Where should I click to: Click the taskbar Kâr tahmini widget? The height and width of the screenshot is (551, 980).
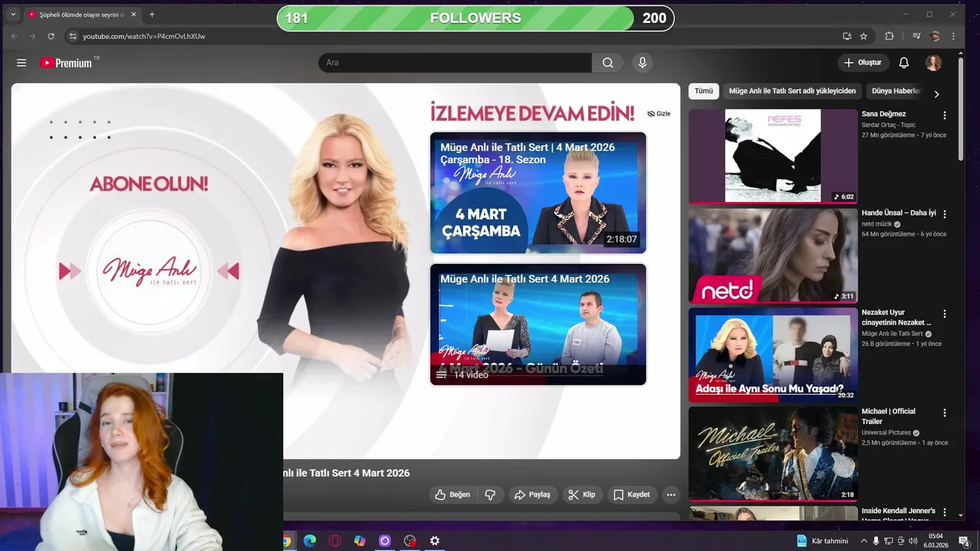pos(822,541)
